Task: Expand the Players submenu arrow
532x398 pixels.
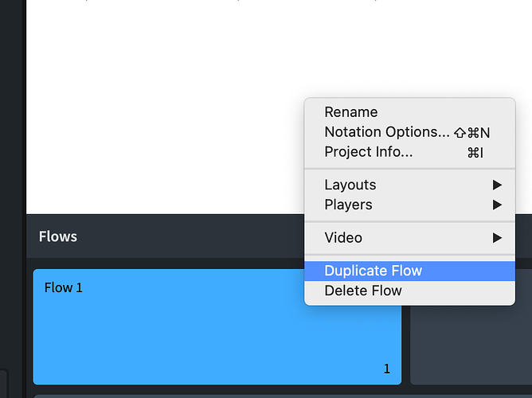Action: click(497, 205)
